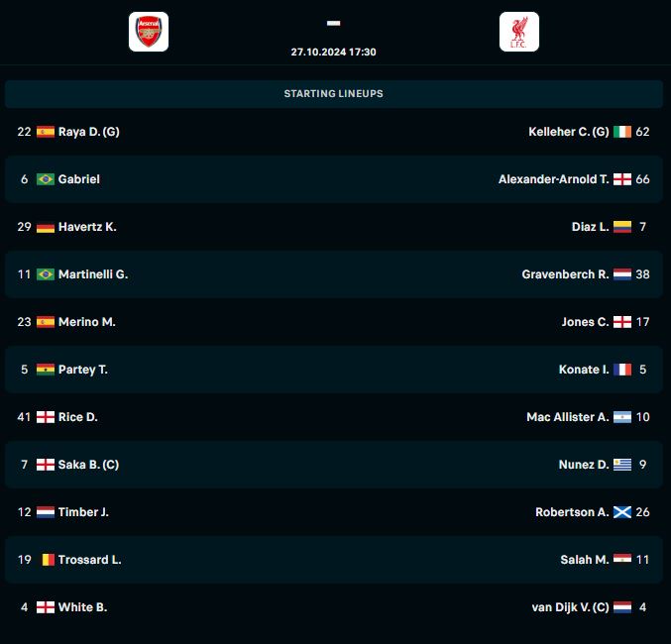
Task: Click Argentina flag beside Mac Allister A.
Action: (622, 417)
